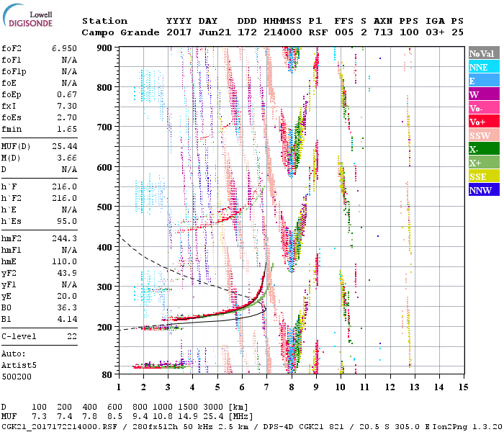
Task: Click the 10 MHz frequency axis label
Action: [x=340, y=387]
